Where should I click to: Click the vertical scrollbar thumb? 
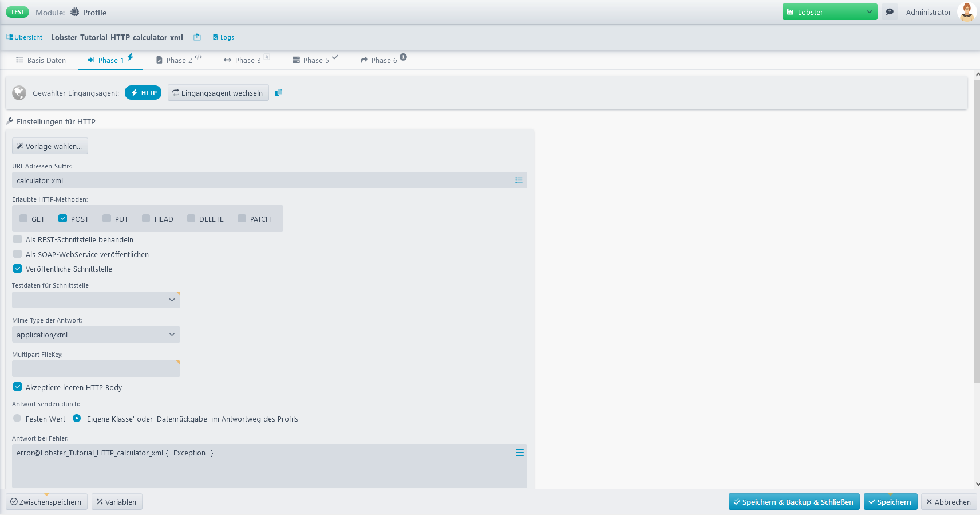(x=977, y=231)
